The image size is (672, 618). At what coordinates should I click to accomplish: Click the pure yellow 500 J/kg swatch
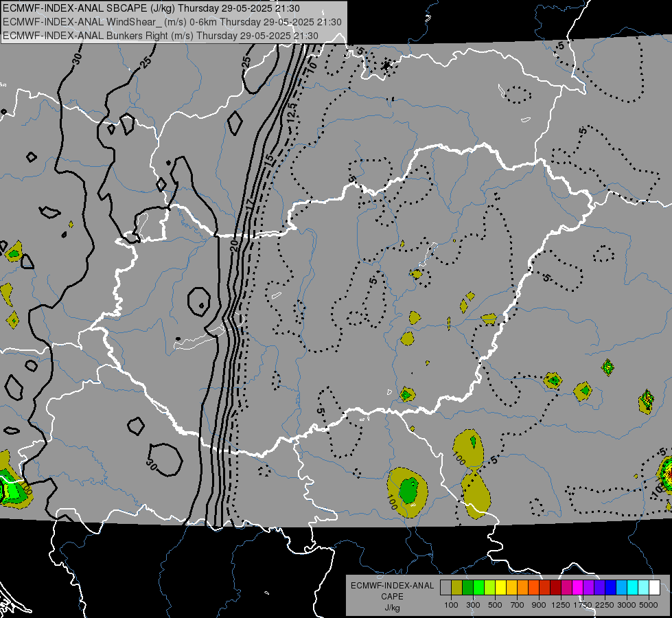click(500, 587)
